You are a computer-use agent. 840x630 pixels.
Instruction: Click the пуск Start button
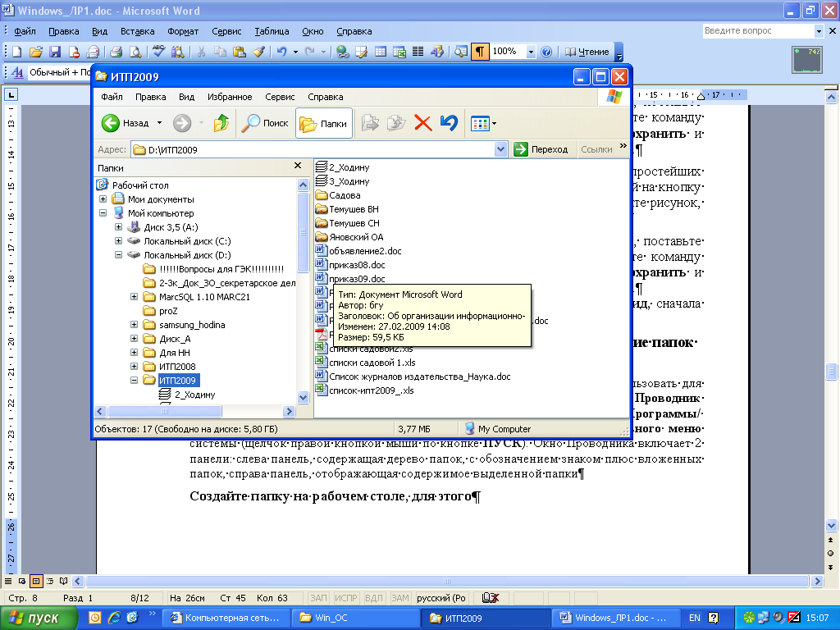pyautogui.click(x=38, y=618)
